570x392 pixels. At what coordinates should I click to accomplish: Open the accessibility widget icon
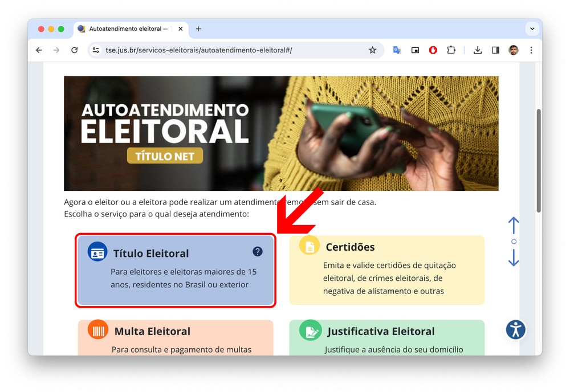515,330
